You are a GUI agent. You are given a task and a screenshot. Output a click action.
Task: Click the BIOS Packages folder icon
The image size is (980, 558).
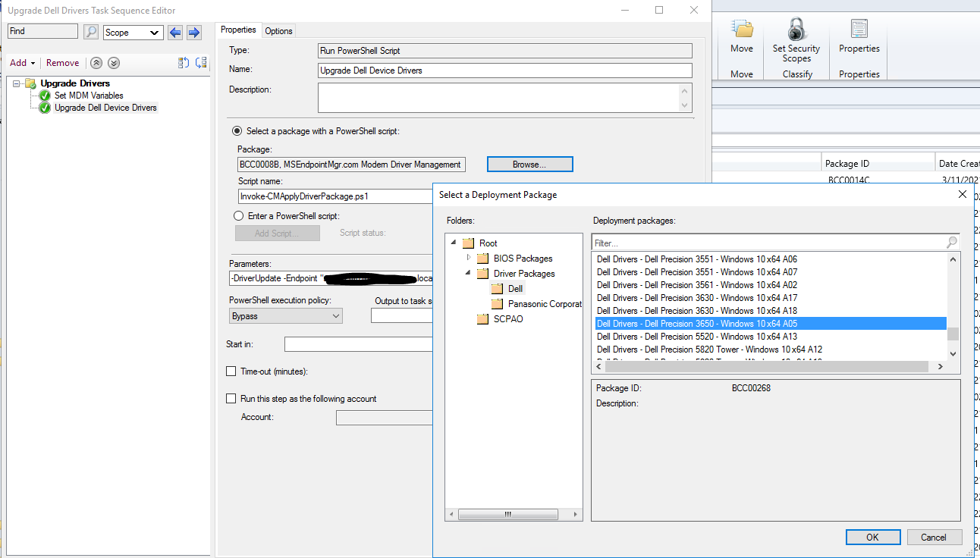482,259
